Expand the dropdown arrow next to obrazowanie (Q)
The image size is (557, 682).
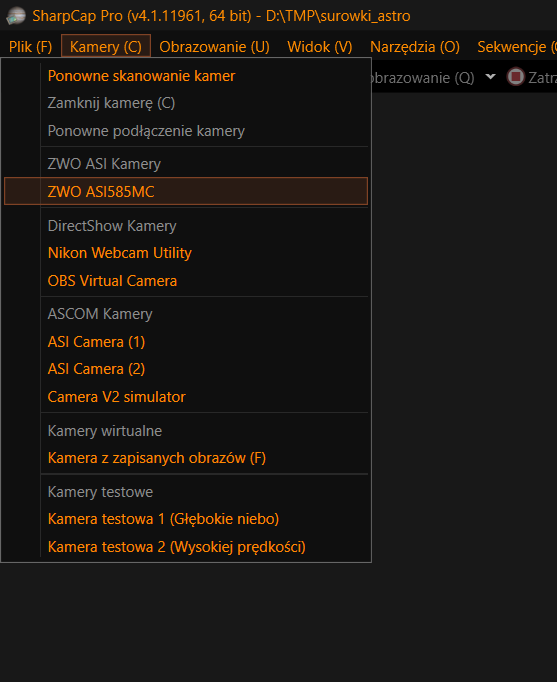point(490,77)
